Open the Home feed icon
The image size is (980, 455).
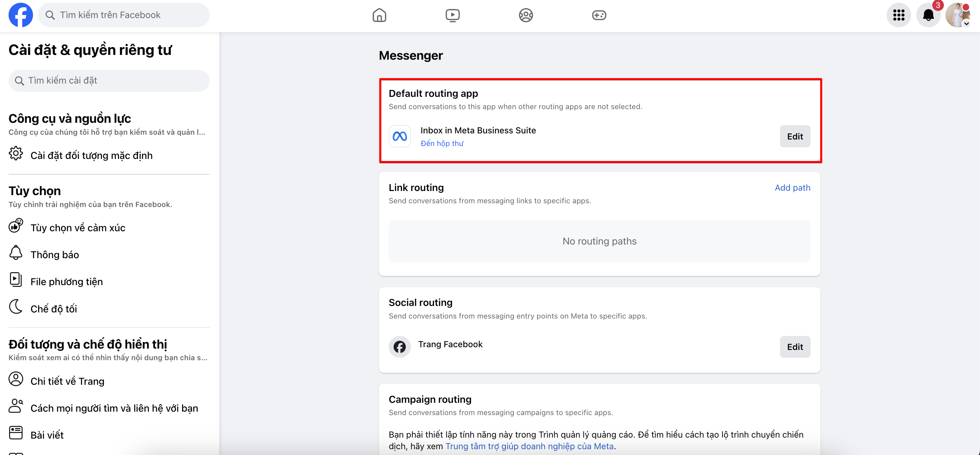379,15
